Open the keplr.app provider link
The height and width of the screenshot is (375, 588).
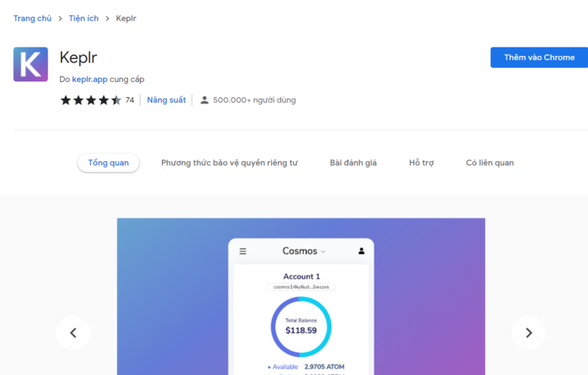(x=89, y=79)
